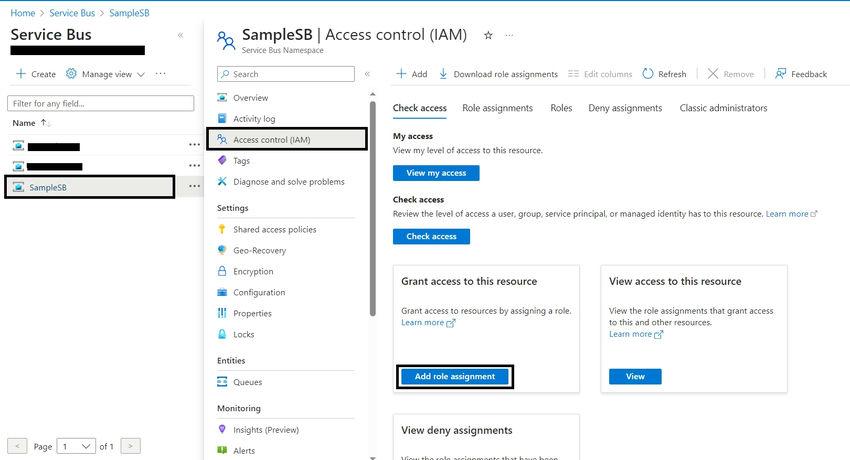Open more options for SampleSB row
The image size is (850, 460).
click(x=194, y=187)
